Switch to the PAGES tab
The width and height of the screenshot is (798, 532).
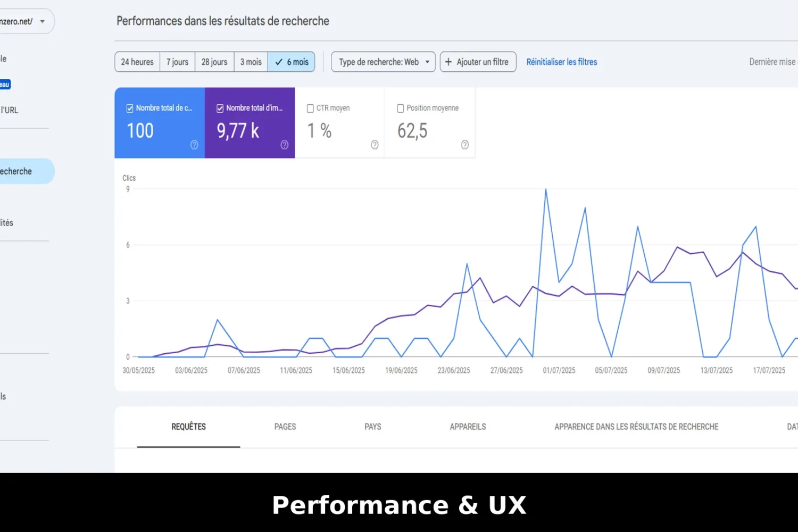(285, 426)
